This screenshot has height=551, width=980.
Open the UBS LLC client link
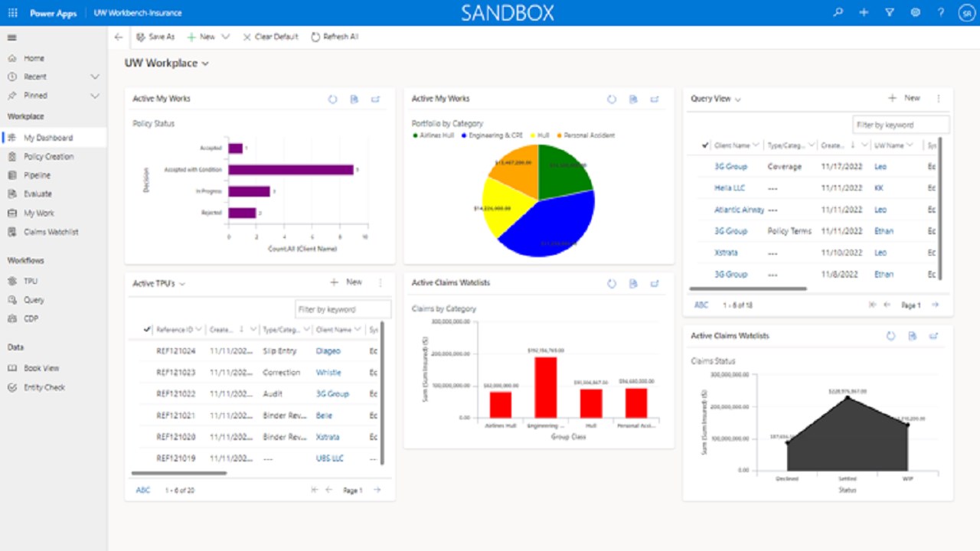pyautogui.click(x=330, y=458)
